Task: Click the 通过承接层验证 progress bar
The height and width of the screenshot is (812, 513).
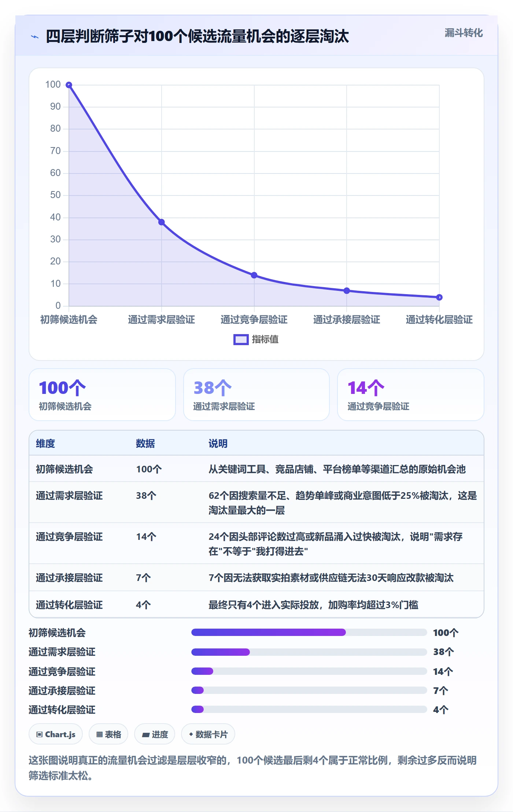Action: pyautogui.click(x=309, y=690)
